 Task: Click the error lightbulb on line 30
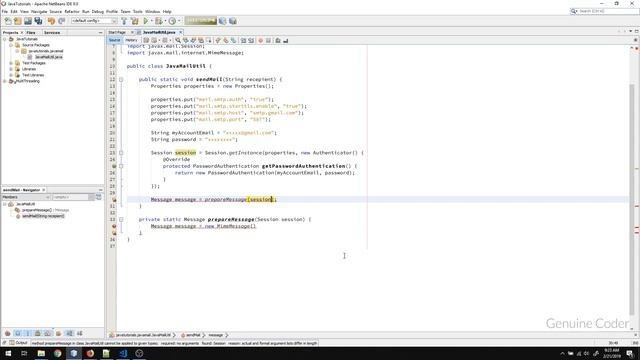tap(114, 200)
